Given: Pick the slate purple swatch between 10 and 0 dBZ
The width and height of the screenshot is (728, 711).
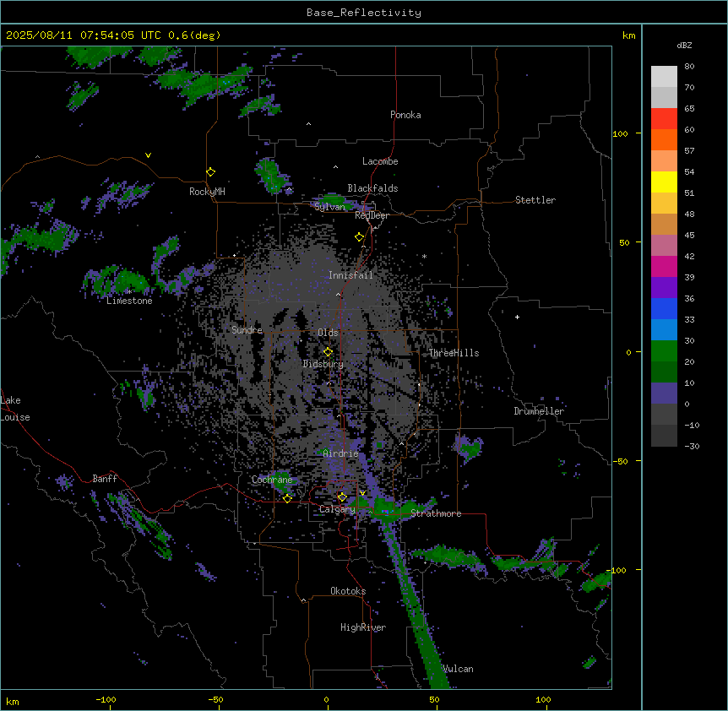Looking at the screenshot, I should [664, 393].
